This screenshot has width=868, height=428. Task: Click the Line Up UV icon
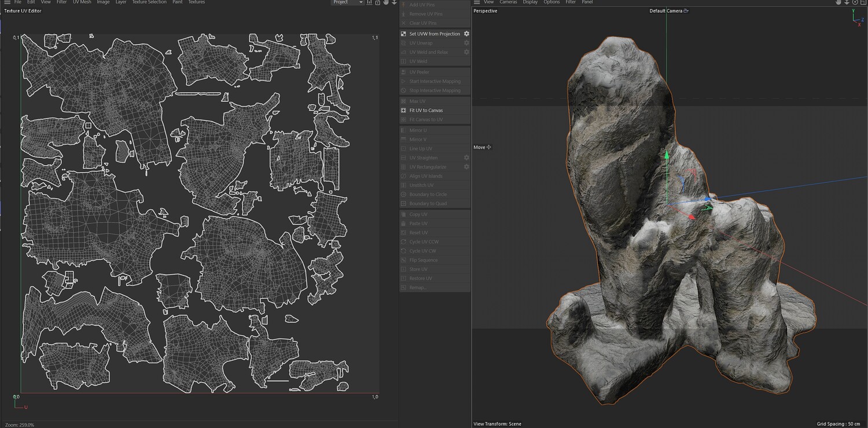(404, 149)
